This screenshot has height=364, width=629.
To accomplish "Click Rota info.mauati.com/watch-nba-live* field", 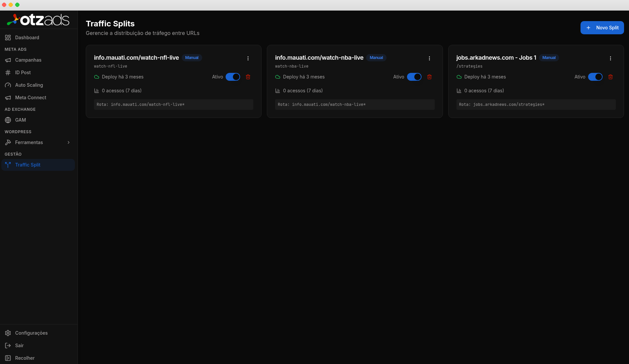I will (355, 105).
